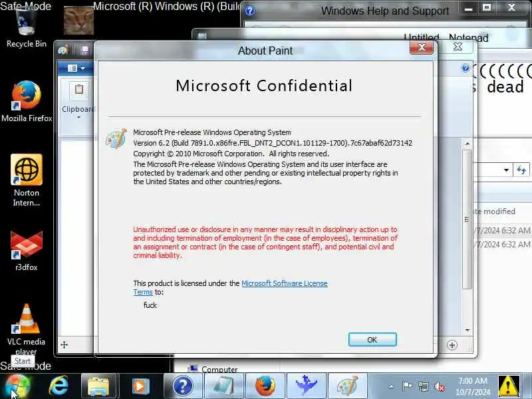
Task: Open Action Center flag icon in tray
Action: point(407,386)
